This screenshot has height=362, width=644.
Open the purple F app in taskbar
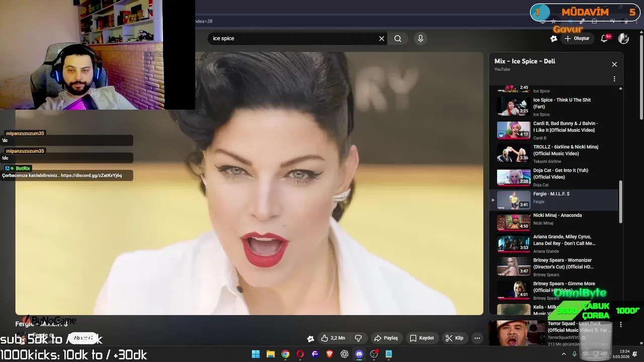315,354
